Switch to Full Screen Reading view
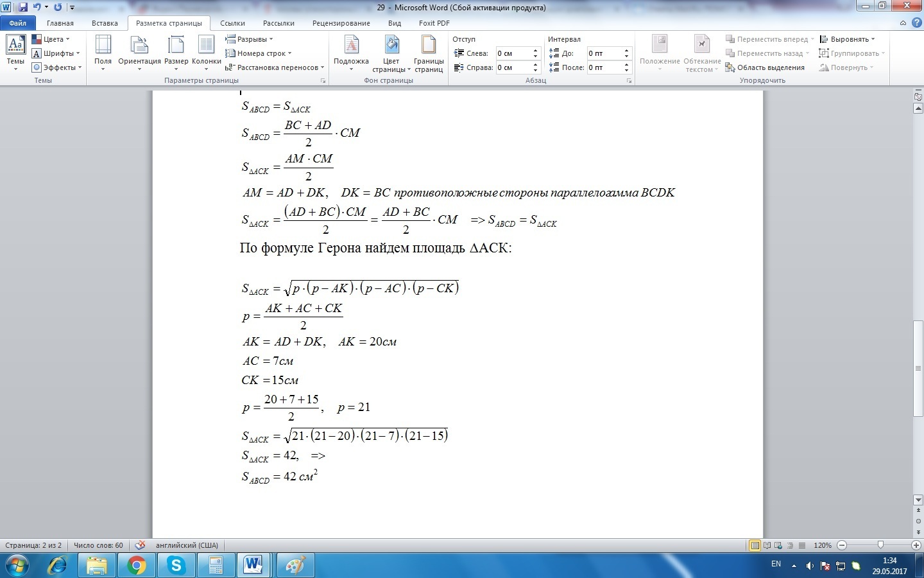924x578 pixels. tap(767, 545)
